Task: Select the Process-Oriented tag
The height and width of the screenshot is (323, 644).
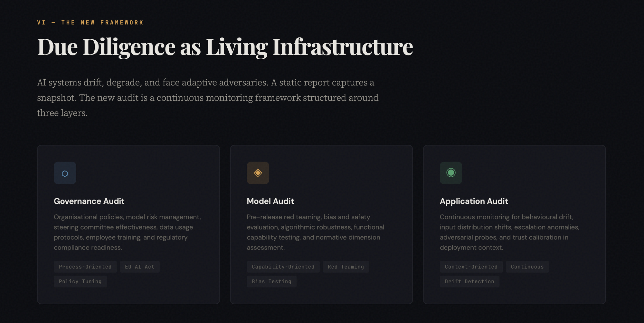Action: click(85, 267)
